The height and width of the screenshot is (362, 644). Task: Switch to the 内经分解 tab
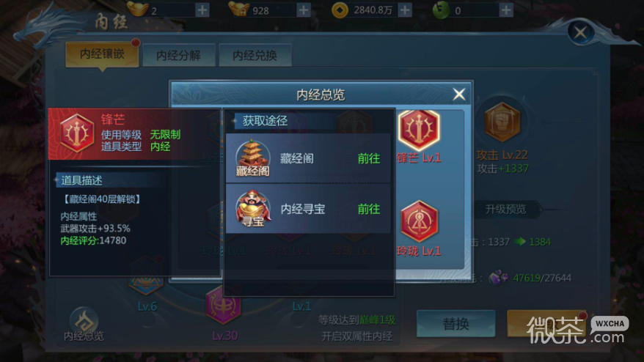click(x=179, y=56)
